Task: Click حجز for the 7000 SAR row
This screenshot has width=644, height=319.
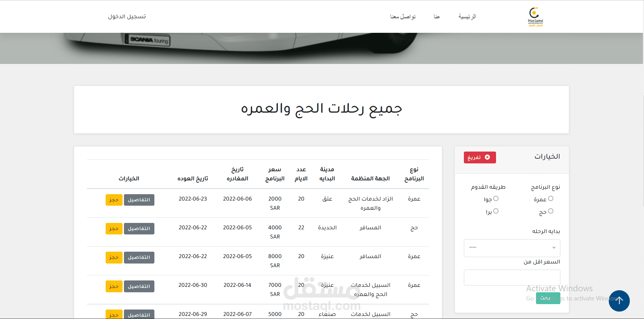Action: pos(114,286)
